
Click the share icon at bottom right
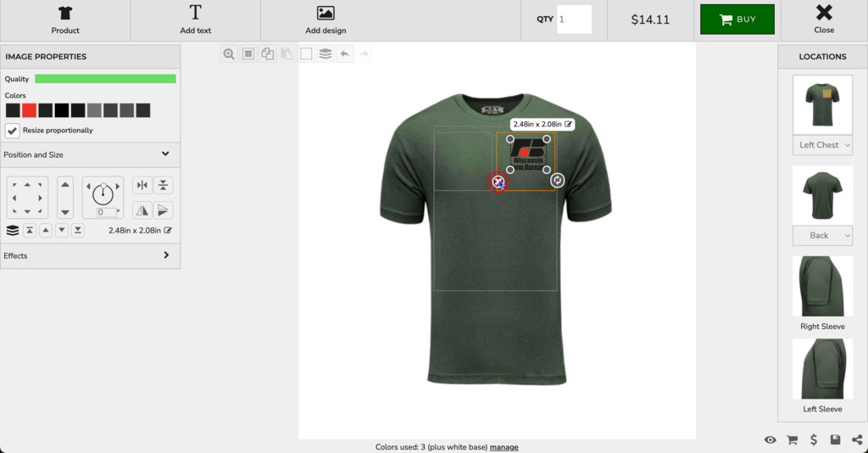pos(857,439)
